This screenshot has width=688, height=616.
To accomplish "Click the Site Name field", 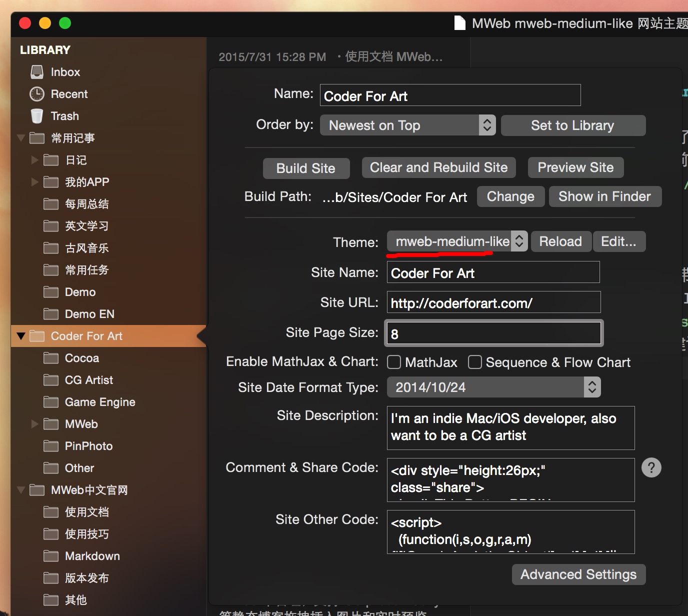I will [493, 272].
